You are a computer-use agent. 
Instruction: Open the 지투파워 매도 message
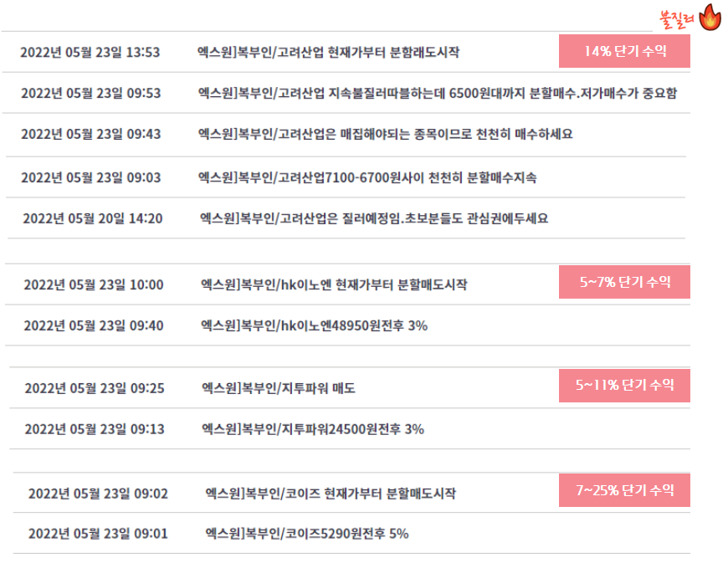tap(279, 388)
